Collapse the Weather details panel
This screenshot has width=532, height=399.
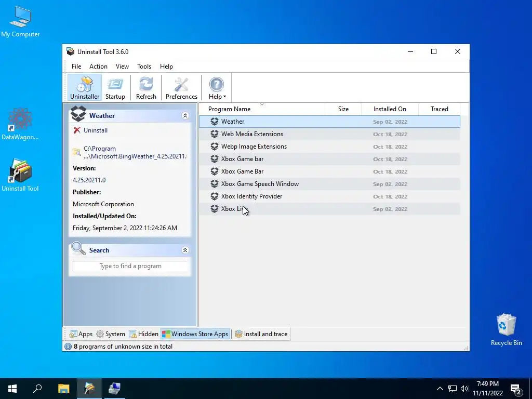185,116
